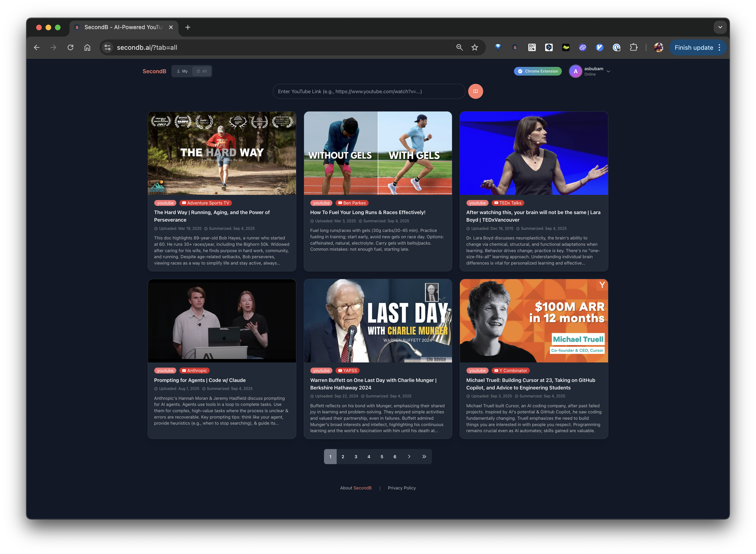Switch to the All videos toggle
Viewport: 756px width, 554px height.
click(202, 71)
